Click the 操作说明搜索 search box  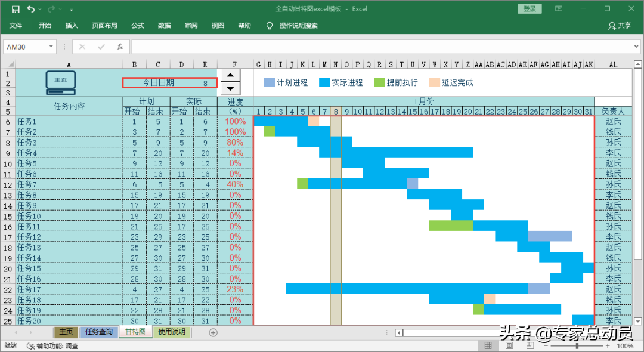(299, 26)
